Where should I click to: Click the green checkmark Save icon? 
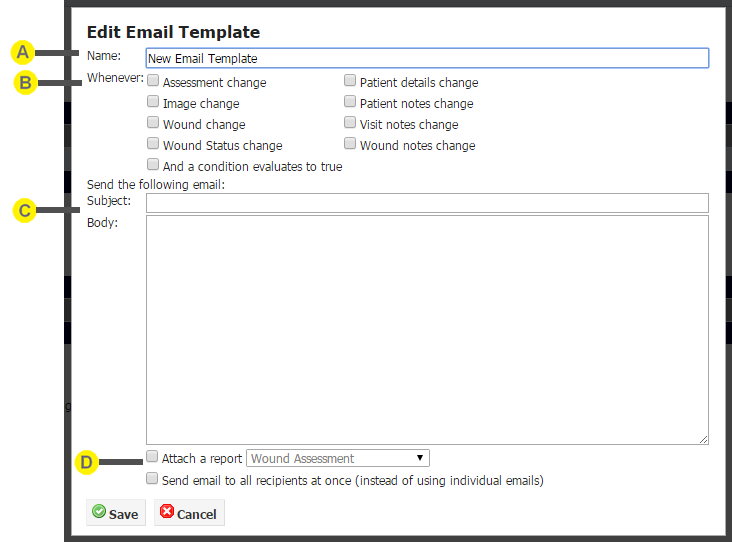click(x=99, y=512)
